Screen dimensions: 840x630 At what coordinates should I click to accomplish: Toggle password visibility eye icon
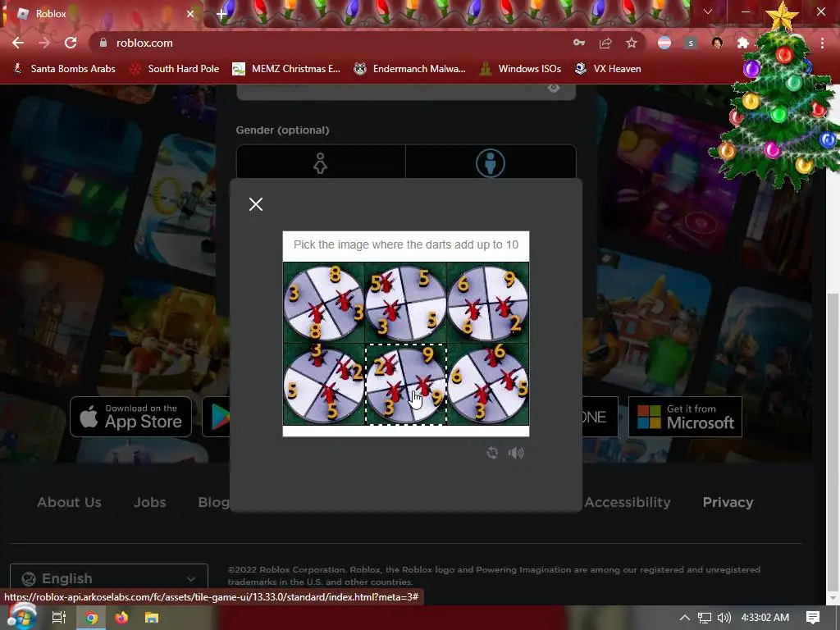tap(554, 88)
